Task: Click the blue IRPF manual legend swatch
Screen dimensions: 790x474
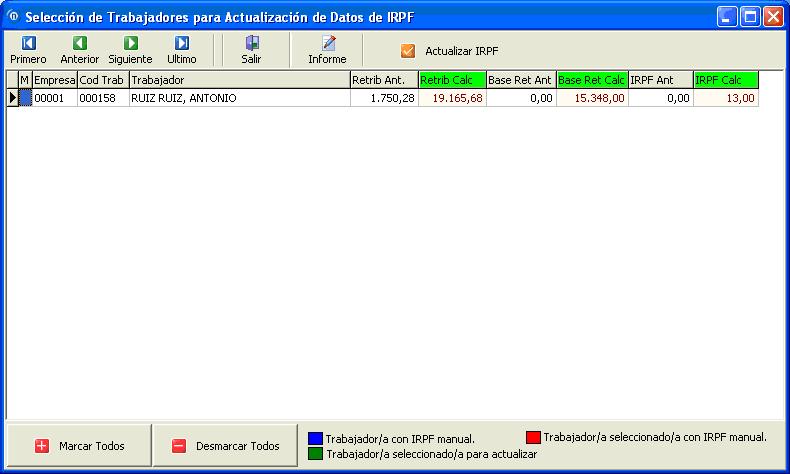Action: click(x=315, y=438)
